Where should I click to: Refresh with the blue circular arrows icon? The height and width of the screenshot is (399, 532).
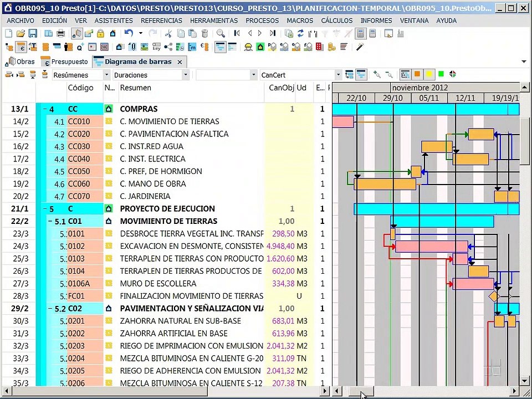point(300,33)
